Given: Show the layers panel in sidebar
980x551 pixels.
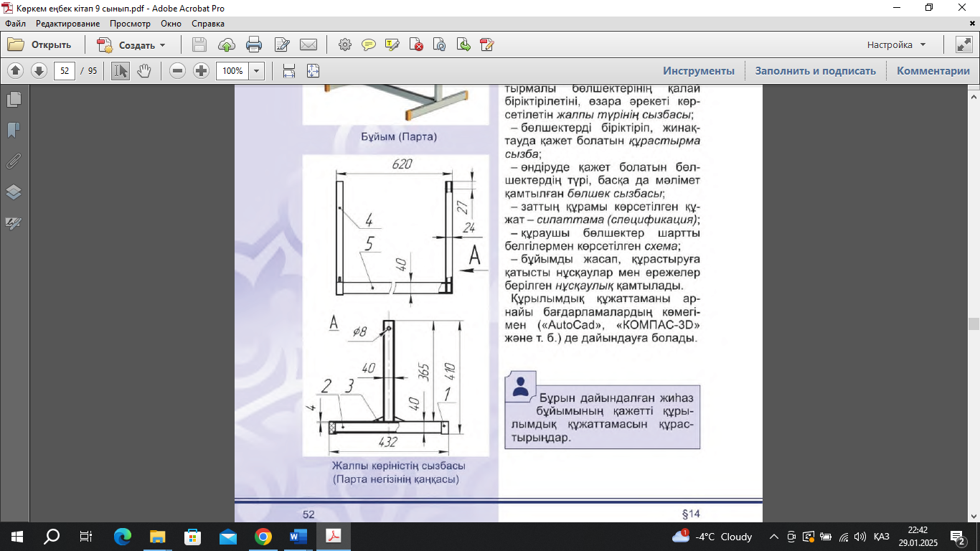Looking at the screenshot, I should click(14, 192).
